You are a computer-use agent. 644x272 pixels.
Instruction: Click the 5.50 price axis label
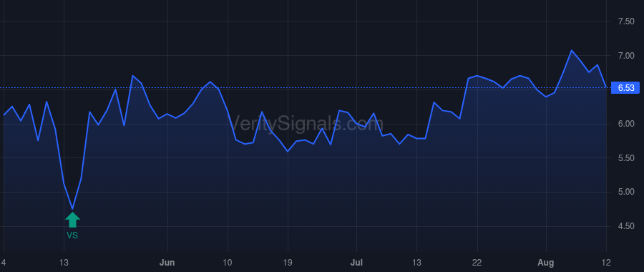[x=626, y=158]
